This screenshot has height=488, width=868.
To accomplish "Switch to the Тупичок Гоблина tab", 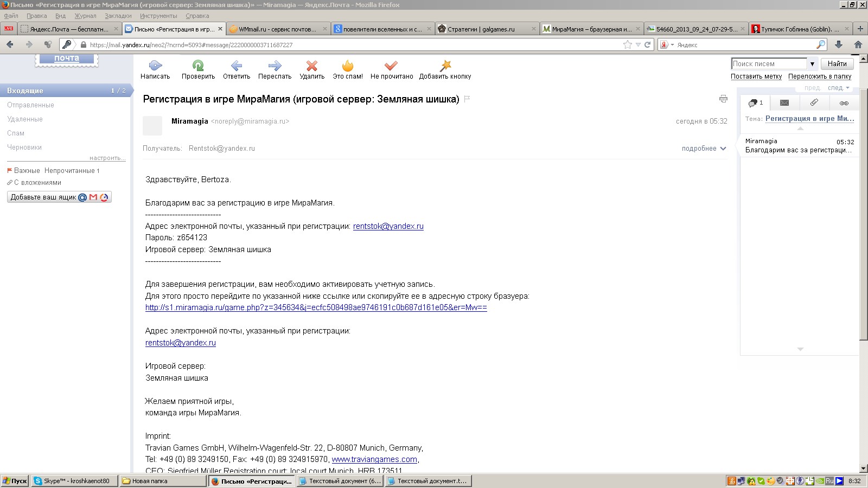I will tap(799, 29).
